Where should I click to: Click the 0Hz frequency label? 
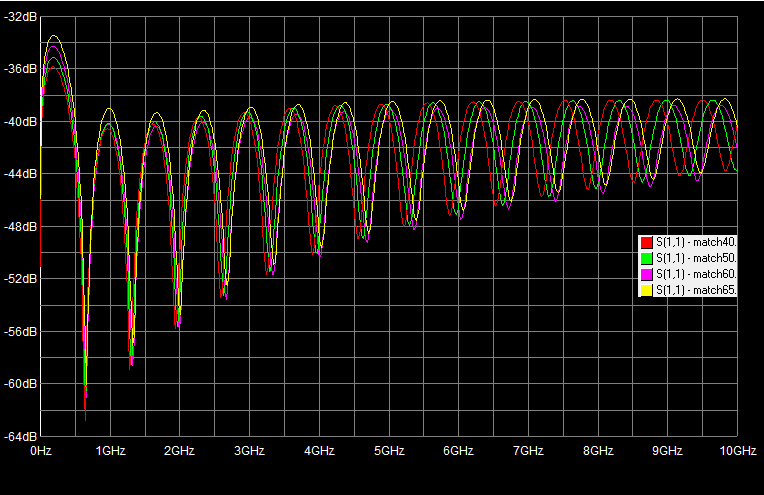pos(41,451)
